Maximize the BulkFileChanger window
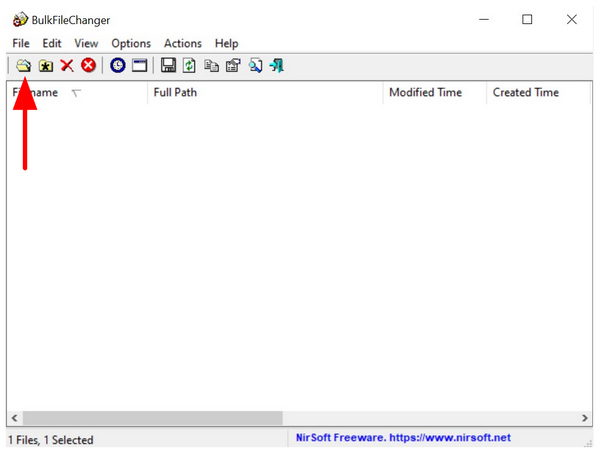Viewport: 600px width, 453px height. [x=527, y=19]
